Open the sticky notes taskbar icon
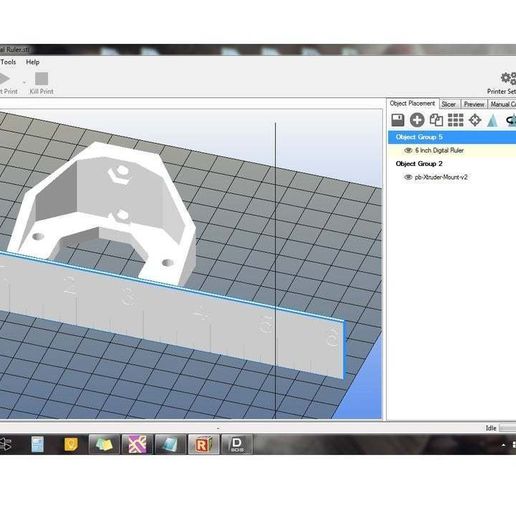The width and height of the screenshot is (516, 516). (x=104, y=444)
